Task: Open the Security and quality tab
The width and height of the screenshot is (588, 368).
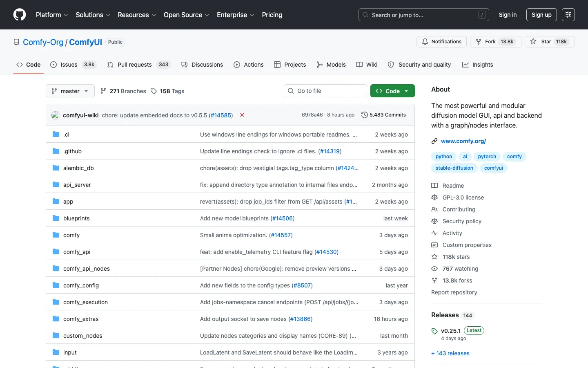Action: tap(419, 65)
